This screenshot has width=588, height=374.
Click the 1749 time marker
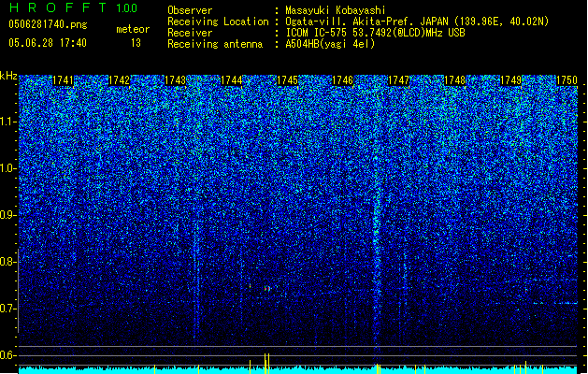[x=510, y=80]
